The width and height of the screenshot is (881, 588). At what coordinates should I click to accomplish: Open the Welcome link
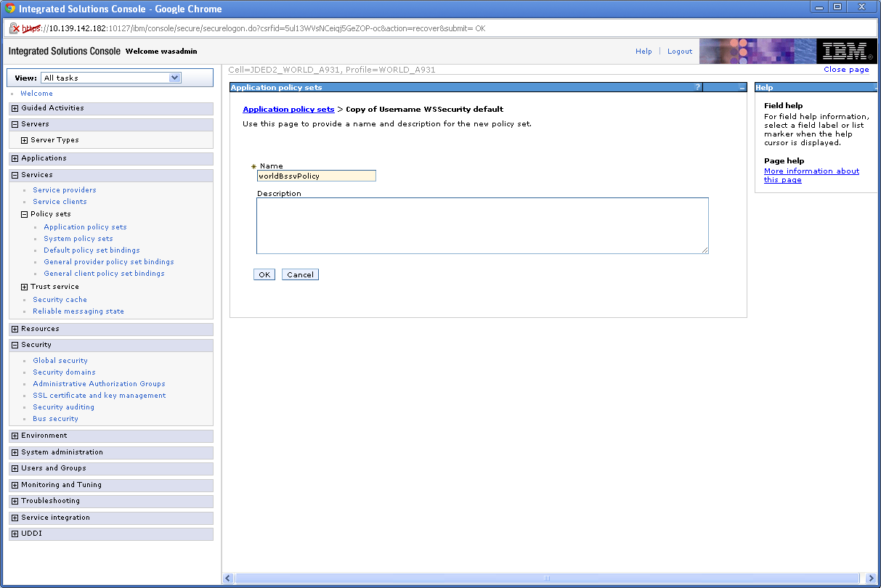36,94
